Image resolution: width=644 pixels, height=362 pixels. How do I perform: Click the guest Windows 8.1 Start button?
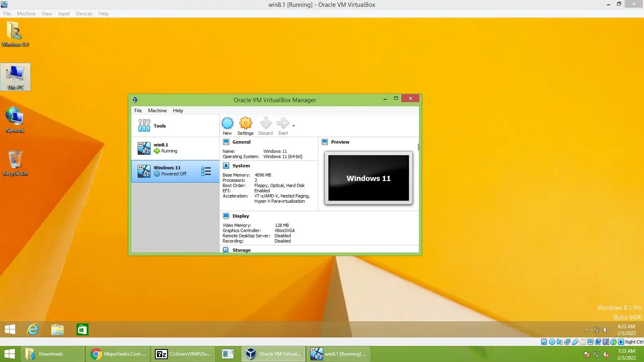[10, 329]
